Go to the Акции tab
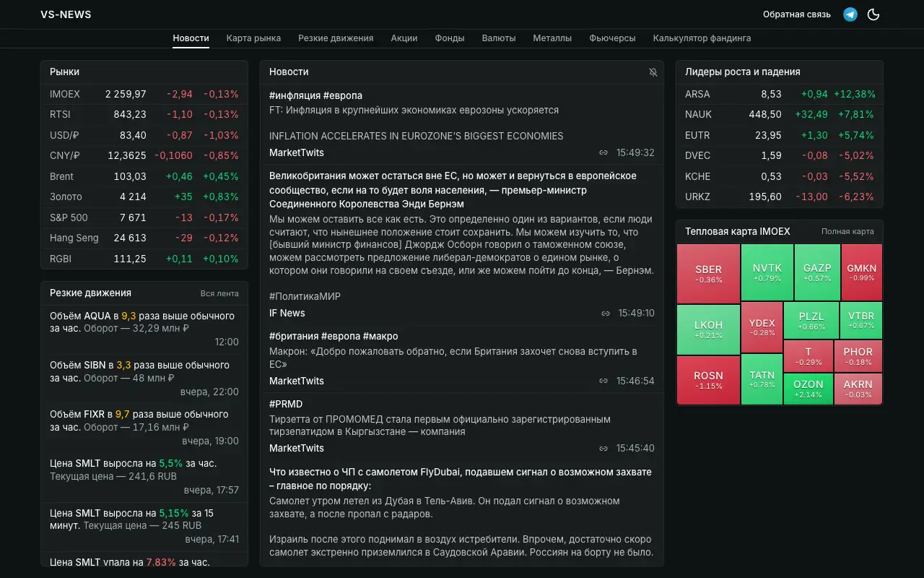 point(404,38)
